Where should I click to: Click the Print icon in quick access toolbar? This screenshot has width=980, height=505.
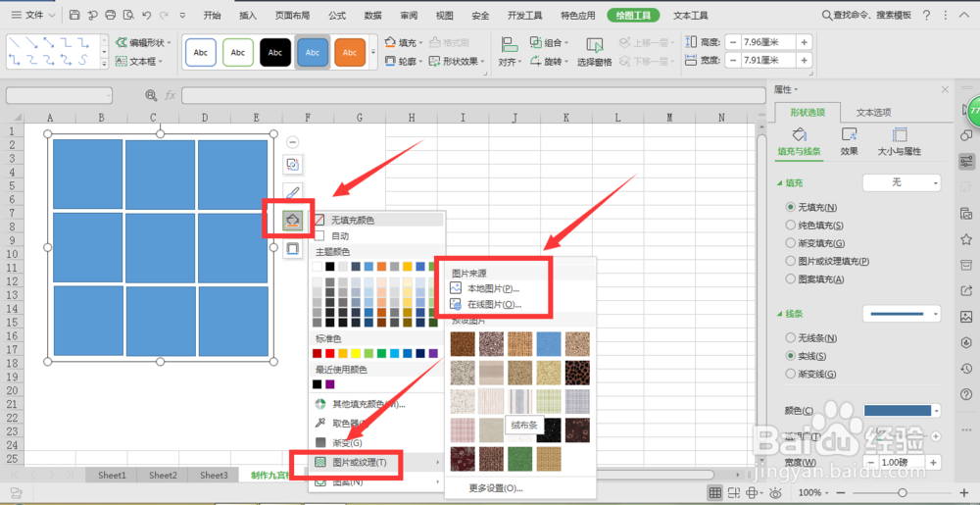(111, 15)
